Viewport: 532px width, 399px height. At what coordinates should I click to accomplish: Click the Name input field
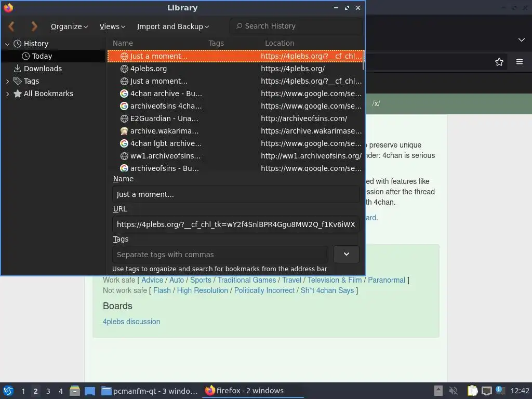(x=236, y=194)
